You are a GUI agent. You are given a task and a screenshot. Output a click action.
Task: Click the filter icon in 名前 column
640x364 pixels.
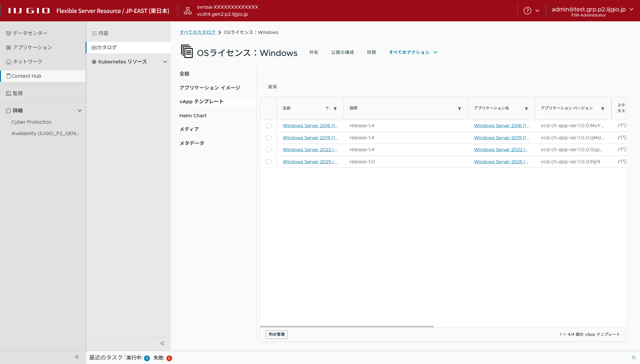pyautogui.click(x=335, y=108)
